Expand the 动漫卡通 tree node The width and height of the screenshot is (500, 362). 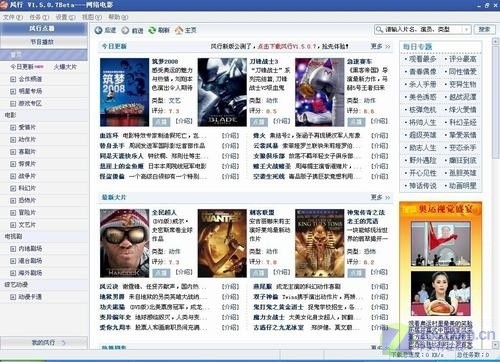tap(13, 297)
